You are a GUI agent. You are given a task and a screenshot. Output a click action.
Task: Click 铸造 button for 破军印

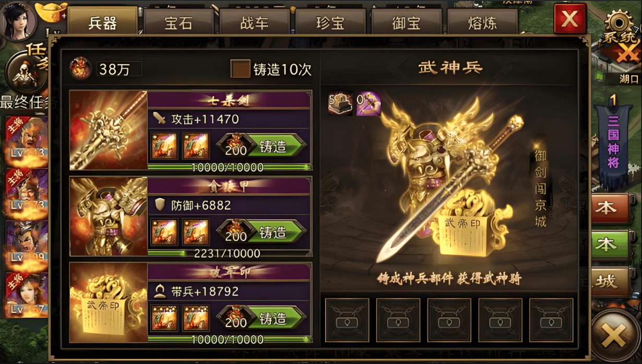tap(261, 318)
